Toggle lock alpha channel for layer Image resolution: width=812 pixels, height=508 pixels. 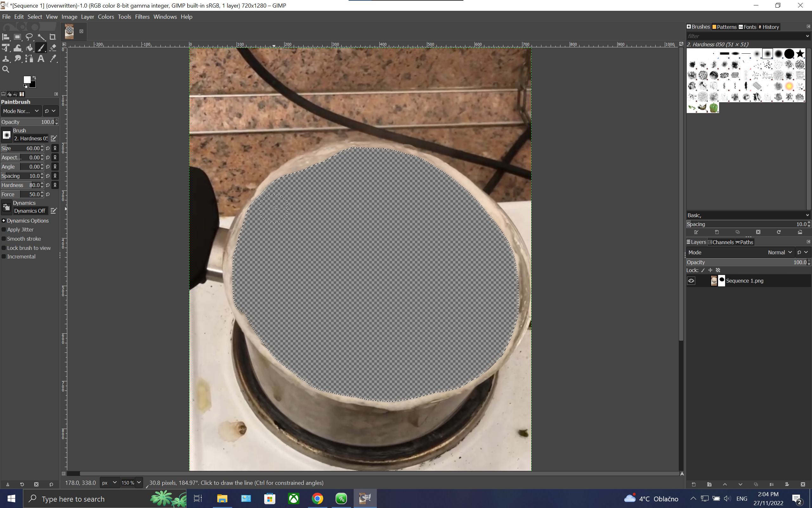[718, 270]
